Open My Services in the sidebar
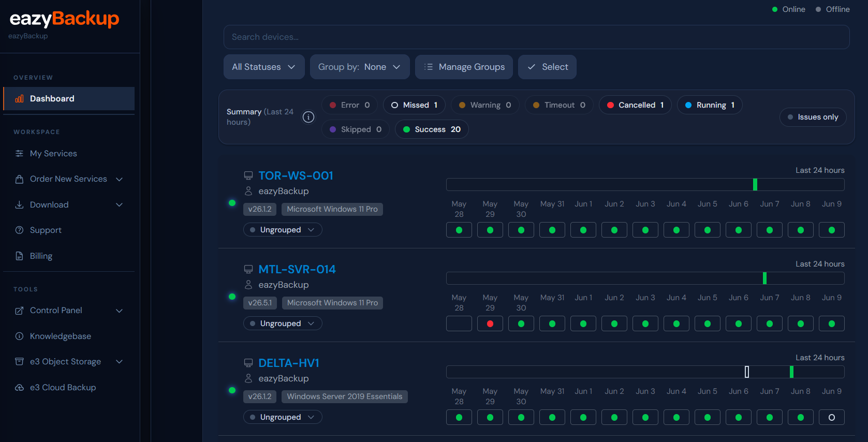The image size is (868, 442). [x=69, y=153]
